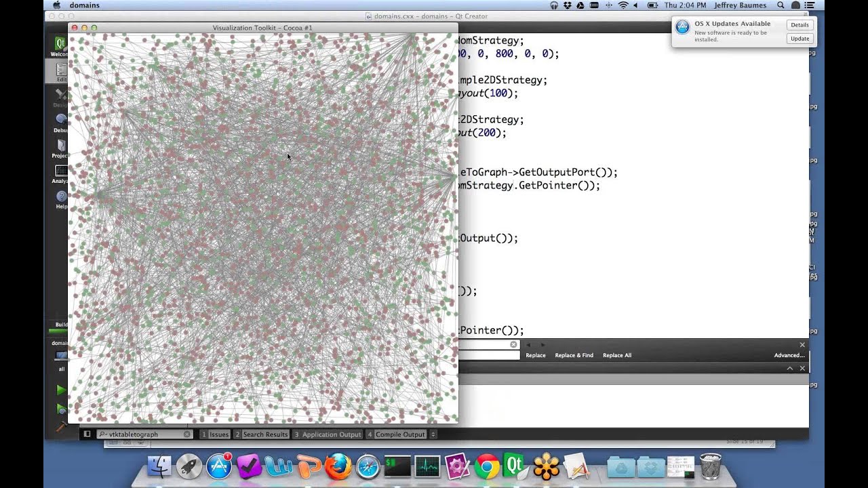Open the Search Results output pane

pos(261,434)
